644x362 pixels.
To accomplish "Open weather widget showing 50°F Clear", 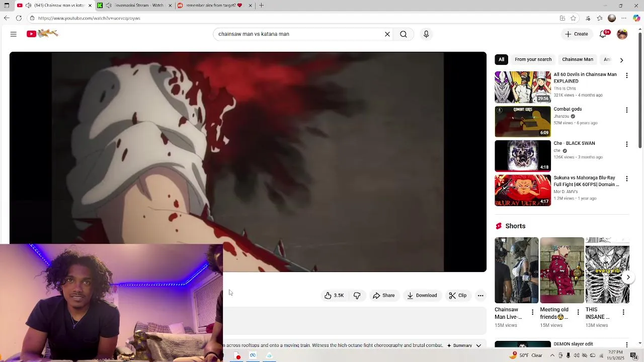I will click(526, 355).
